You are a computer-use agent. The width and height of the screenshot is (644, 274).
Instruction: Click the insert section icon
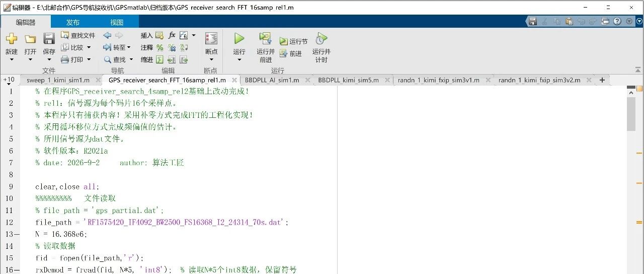point(159,35)
